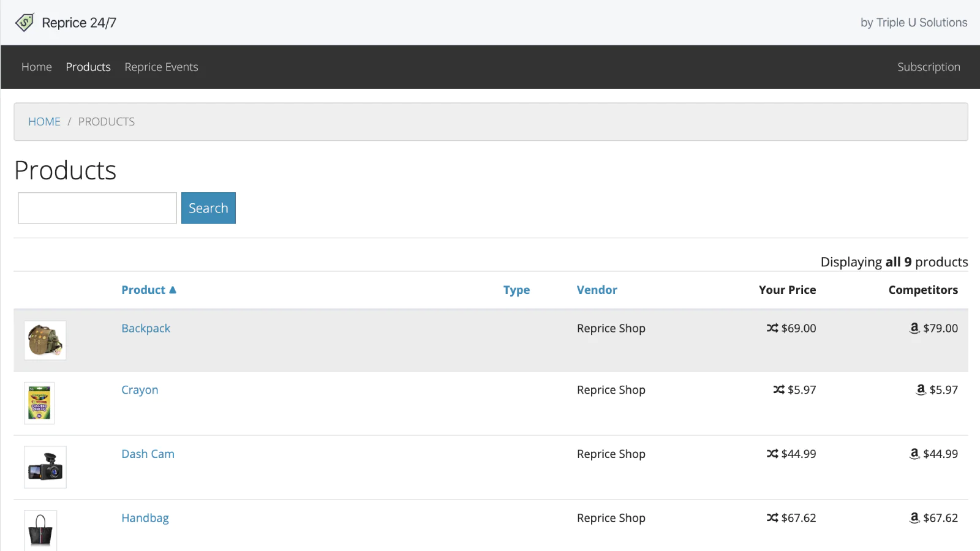The width and height of the screenshot is (980, 551).
Task: Click Reprice Shop vendor in Backpack row
Action: tap(611, 328)
